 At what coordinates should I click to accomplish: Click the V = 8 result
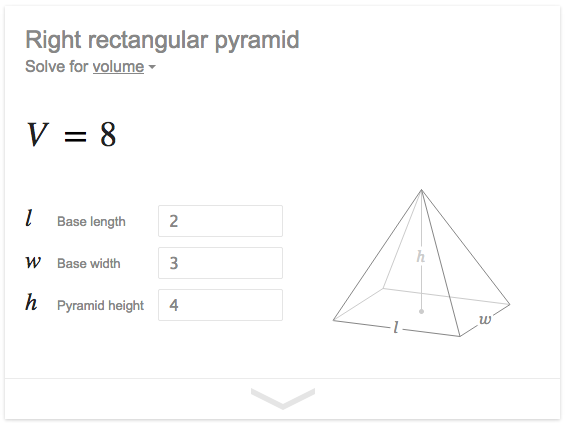71,135
